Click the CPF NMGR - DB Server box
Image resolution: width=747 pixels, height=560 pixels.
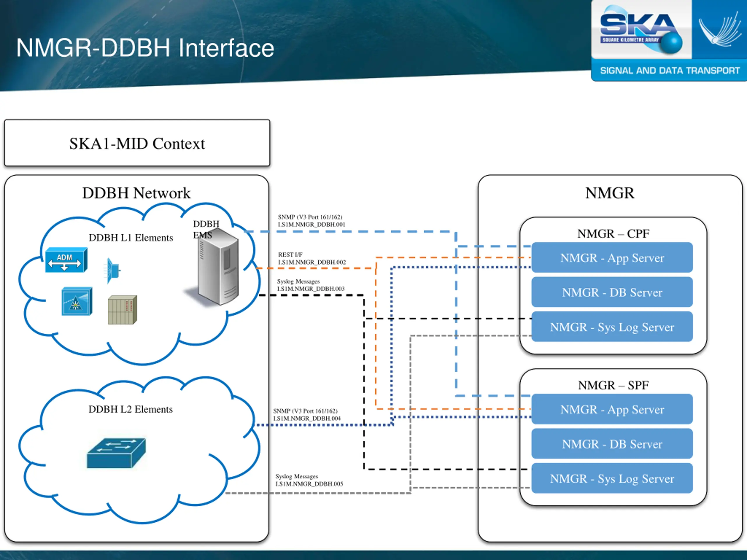tap(612, 292)
